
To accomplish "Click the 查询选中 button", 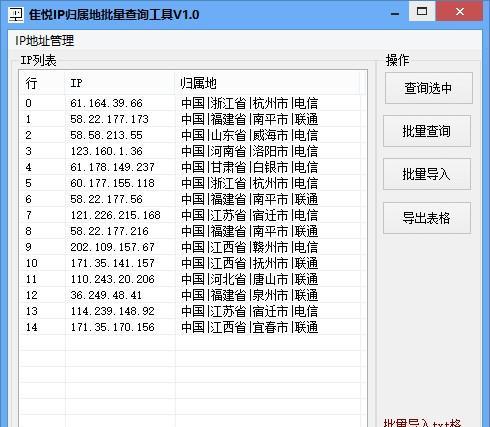I will click(x=429, y=88).
